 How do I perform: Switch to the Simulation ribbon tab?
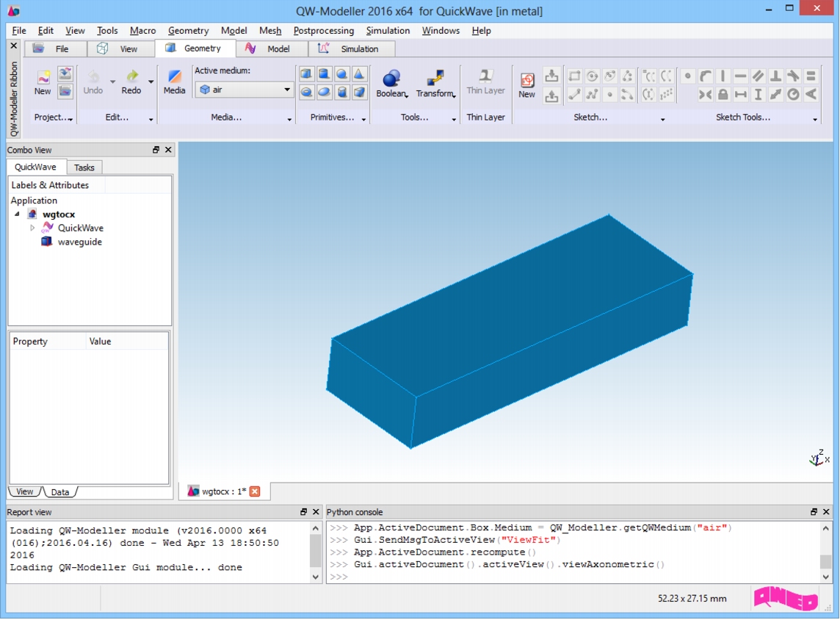(352, 48)
